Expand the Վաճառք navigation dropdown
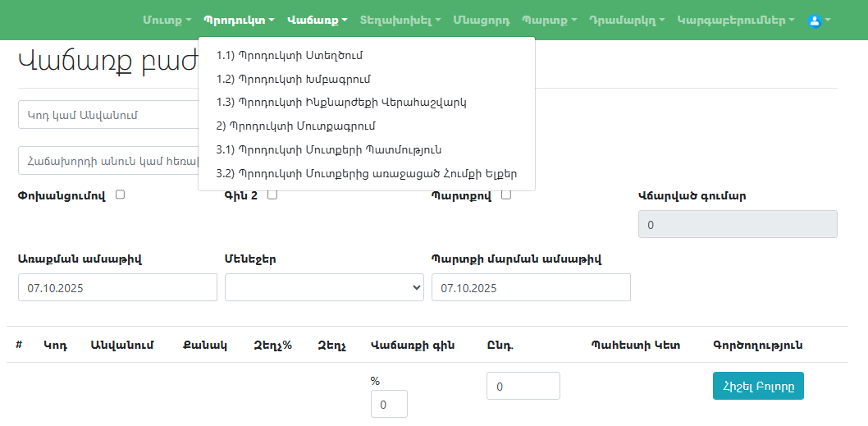 318,21
